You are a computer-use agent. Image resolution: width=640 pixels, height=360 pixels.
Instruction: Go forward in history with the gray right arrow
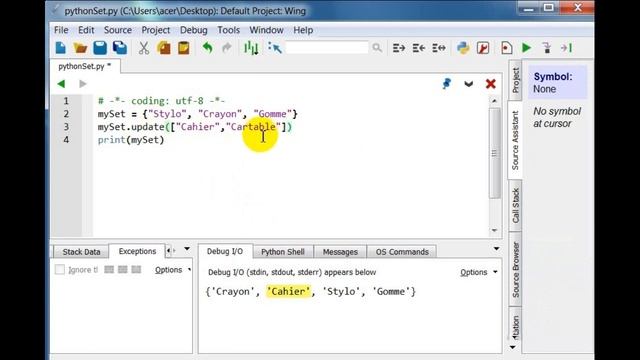83,84
